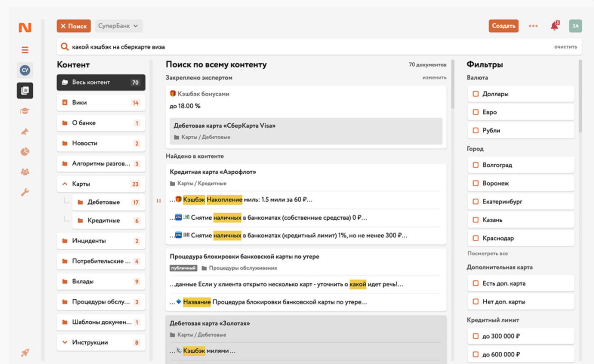
Task: Click the folder icon beside Инциденты
Action: click(x=65, y=241)
